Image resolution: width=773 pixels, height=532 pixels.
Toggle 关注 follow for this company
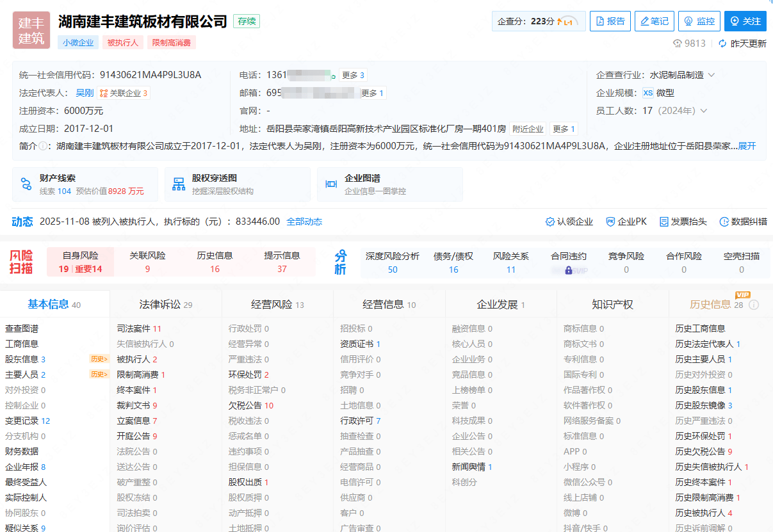point(745,21)
